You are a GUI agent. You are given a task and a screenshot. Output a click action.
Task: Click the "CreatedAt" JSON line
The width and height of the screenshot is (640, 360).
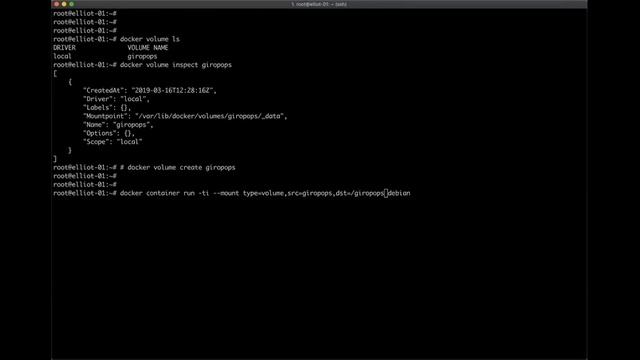[150, 91]
